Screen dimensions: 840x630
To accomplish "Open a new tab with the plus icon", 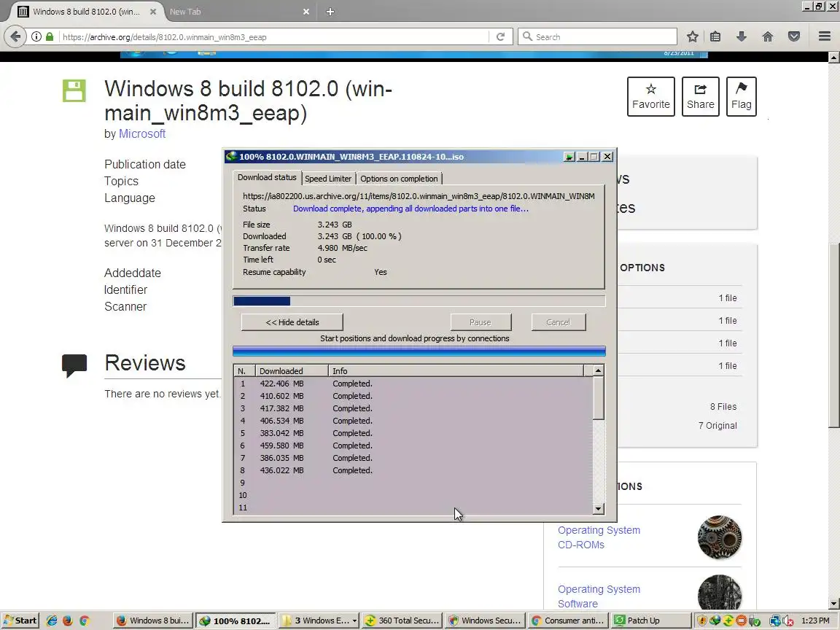I will pos(330,12).
